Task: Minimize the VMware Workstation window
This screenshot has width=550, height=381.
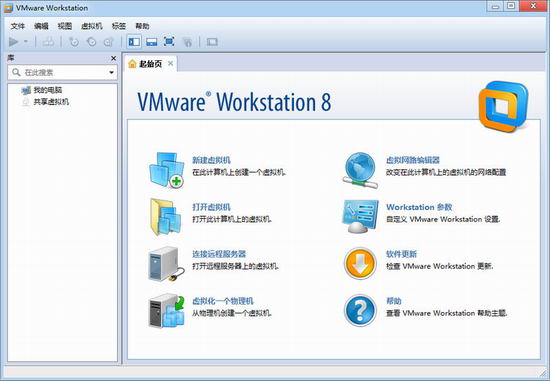Action: click(x=496, y=6)
